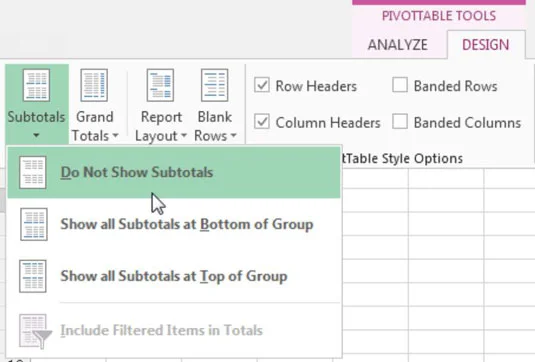Viewport: 535px width, 362px height.
Task: Open the DESIGN tab
Action: 486,45
